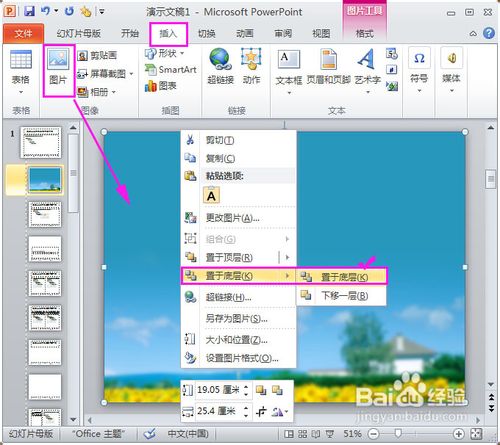Click the zoom slider handle
The image size is (500, 445).
point(398,433)
